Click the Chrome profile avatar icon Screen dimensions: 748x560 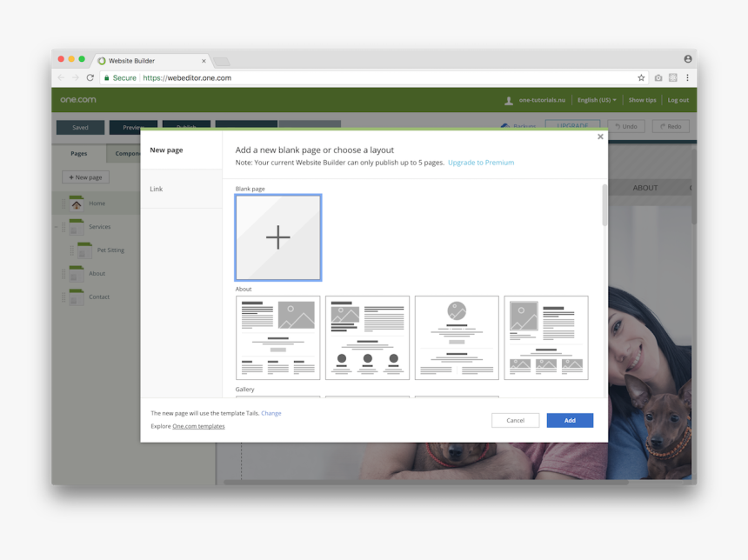688,58
